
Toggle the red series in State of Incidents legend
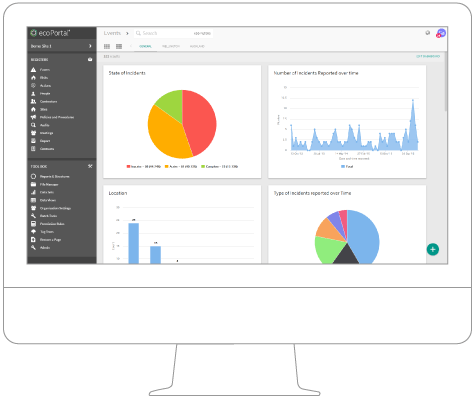pos(144,166)
